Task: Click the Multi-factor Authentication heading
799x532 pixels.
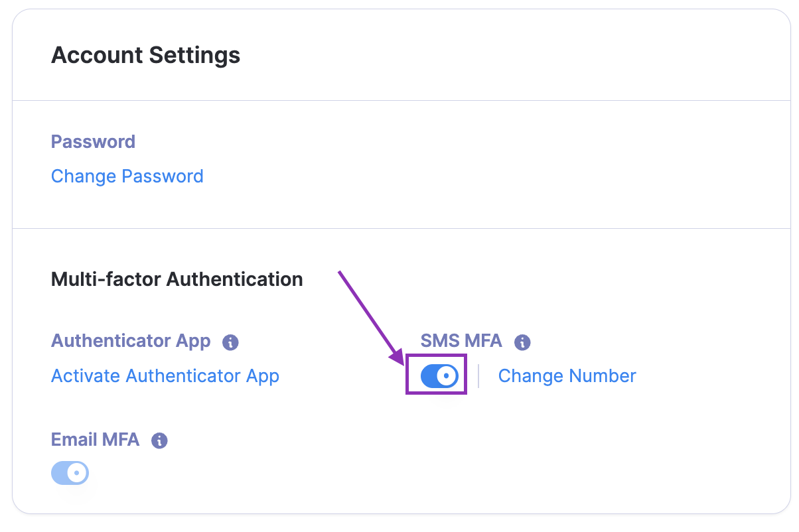Action: pos(177,279)
